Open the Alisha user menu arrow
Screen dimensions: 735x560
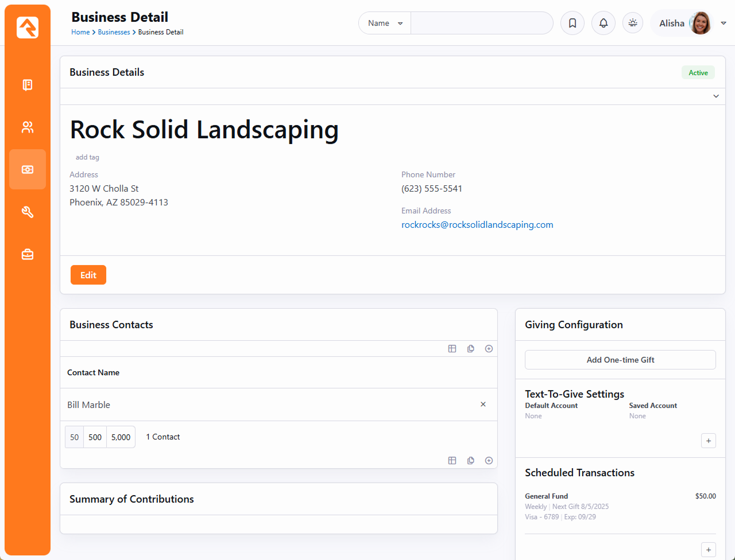(x=724, y=24)
